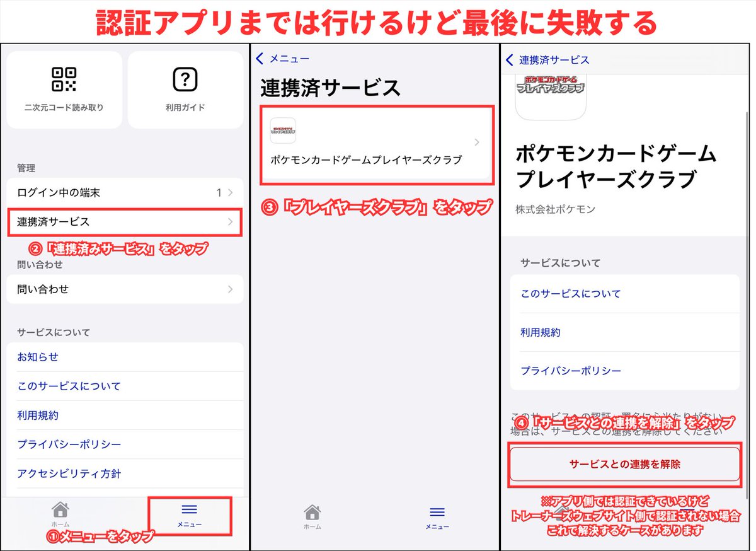The width and height of the screenshot is (756, 551).
Task: Open このサービスについて in the right screen
Action: (x=571, y=294)
